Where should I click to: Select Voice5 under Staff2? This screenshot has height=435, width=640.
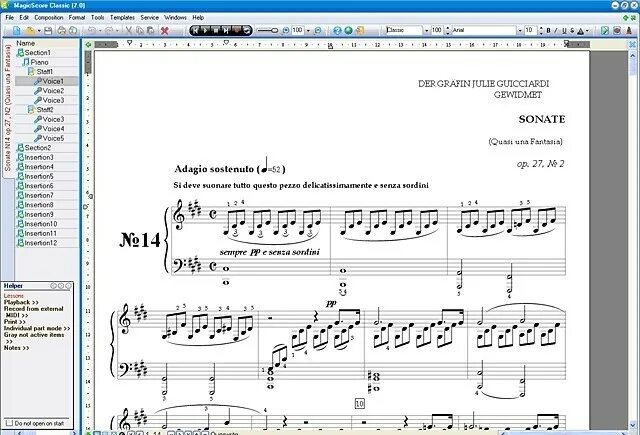(53, 138)
